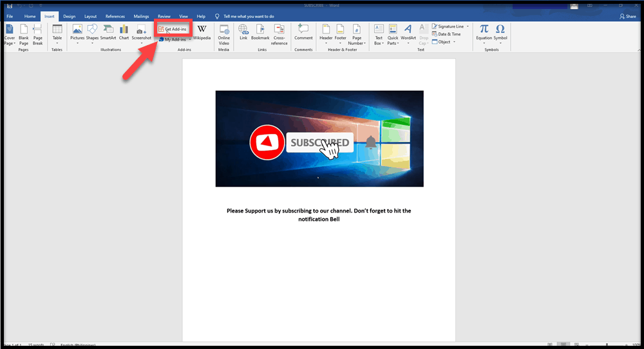Open the Help tab
This screenshot has height=349, width=644.
pyautogui.click(x=201, y=17)
